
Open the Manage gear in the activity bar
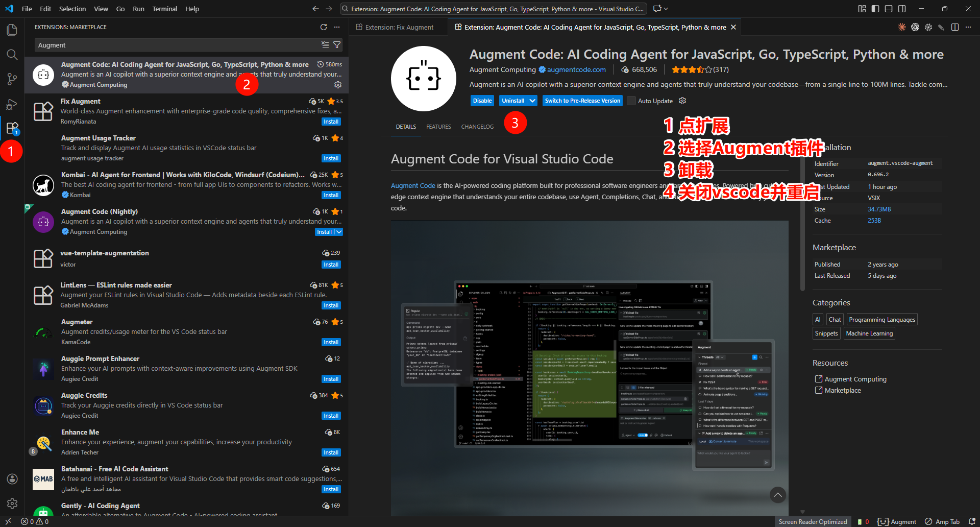[x=12, y=504]
